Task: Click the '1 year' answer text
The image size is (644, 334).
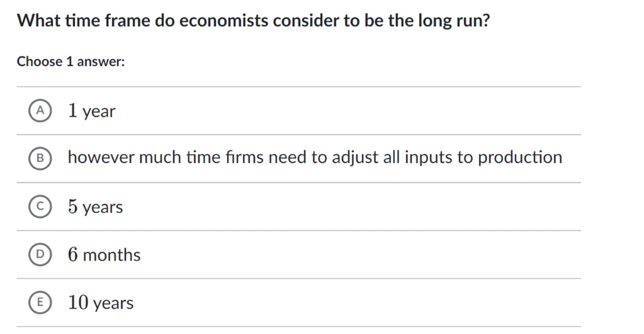Action: point(92,111)
